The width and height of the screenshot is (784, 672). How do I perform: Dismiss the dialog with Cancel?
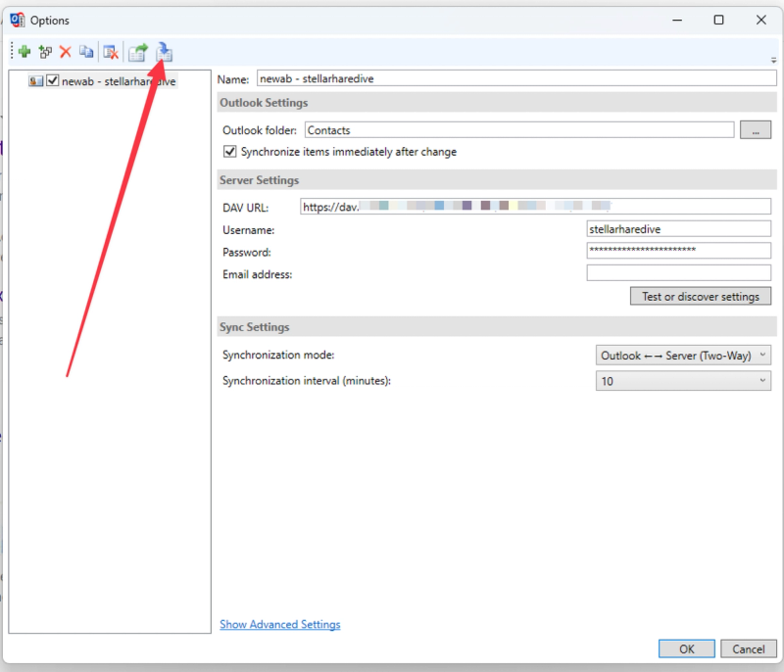point(749,648)
